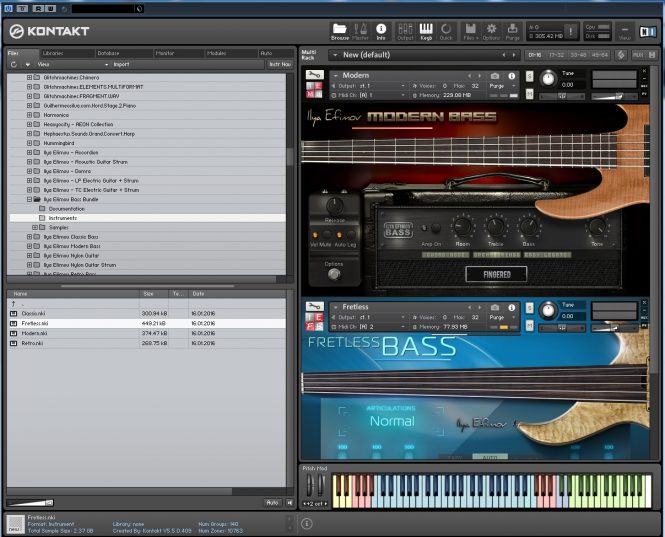
Task: Show the Output mixer section
Action: click(405, 32)
